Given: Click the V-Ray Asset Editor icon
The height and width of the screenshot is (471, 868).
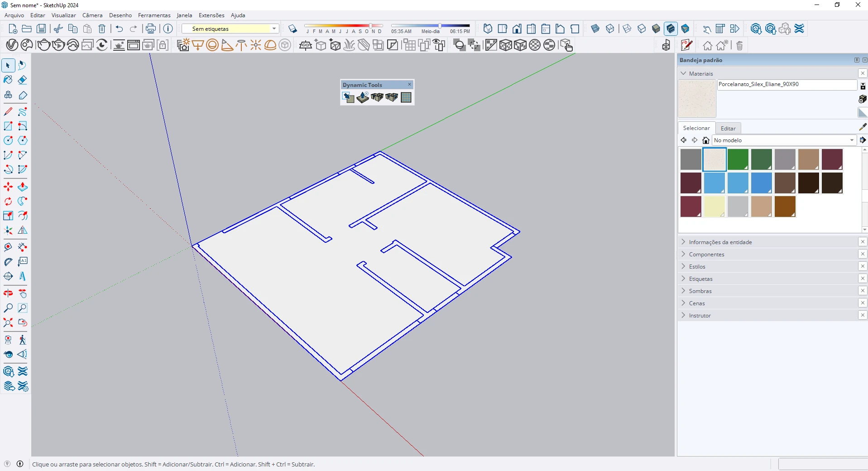Looking at the screenshot, I should click(12, 45).
